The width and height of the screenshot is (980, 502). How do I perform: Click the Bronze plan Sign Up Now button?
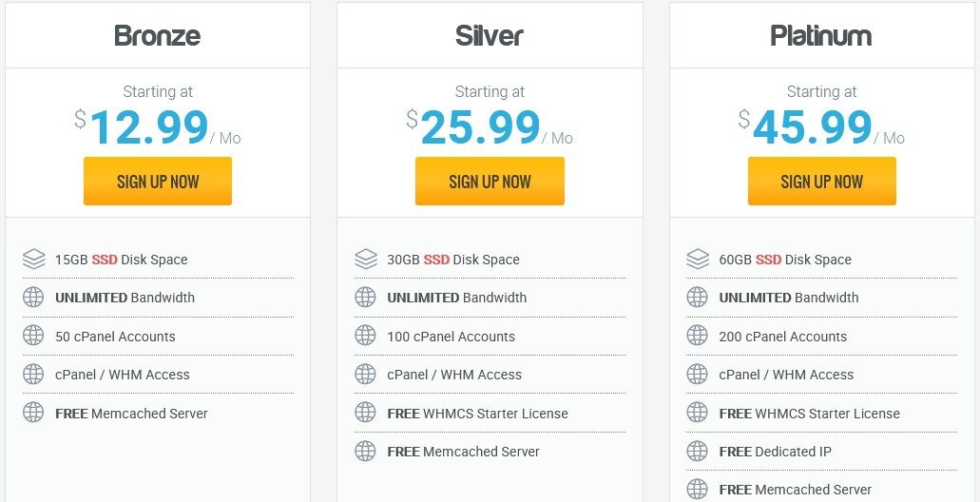point(158,181)
